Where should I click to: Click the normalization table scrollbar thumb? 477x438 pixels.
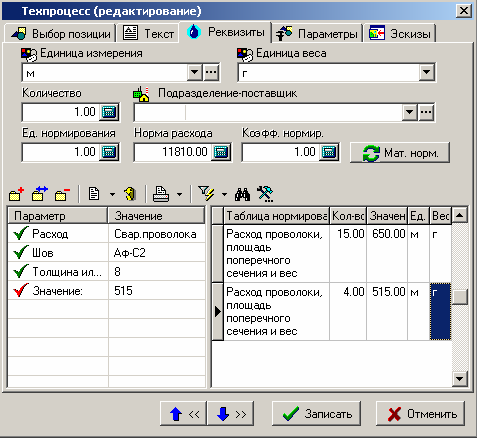point(460,297)
